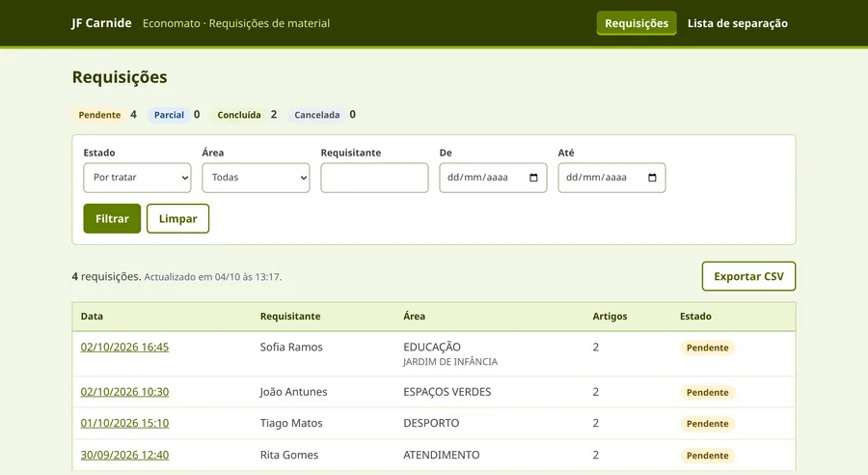This screenshot has height=475, width=868.
Task: Open the Lista de separação tab
Action: click(738, 23)
